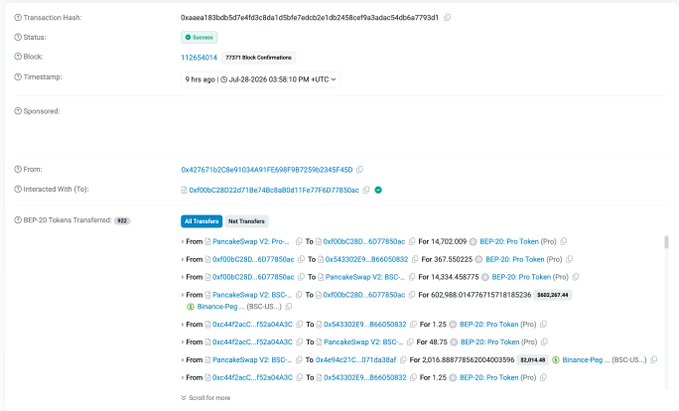Open Binance-Peg token link in 2,016.88 row
Image resolution: width=679 pixels, height=411 pixels.
point(586,360)
